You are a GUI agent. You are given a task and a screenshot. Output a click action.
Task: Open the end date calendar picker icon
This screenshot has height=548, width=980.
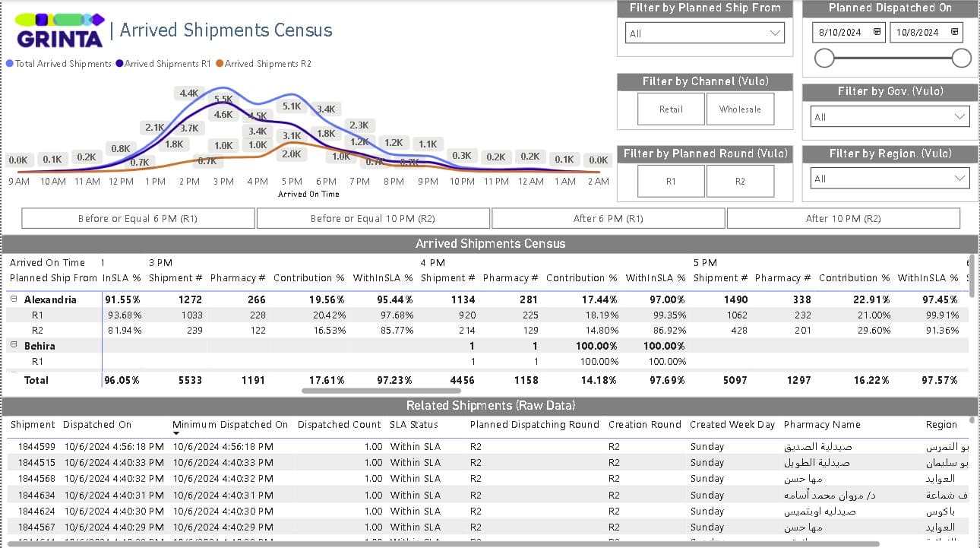pyautogui.click(x=955, y=32)
